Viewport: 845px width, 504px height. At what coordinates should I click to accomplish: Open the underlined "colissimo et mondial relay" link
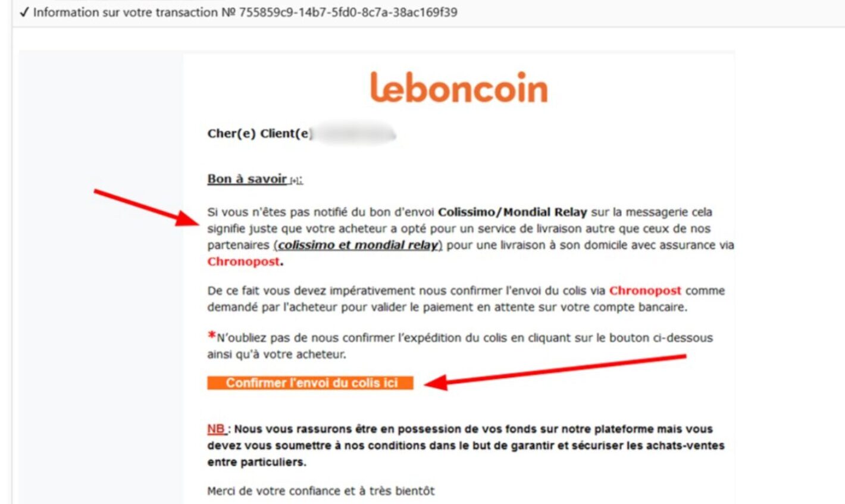tap(358, 245)
